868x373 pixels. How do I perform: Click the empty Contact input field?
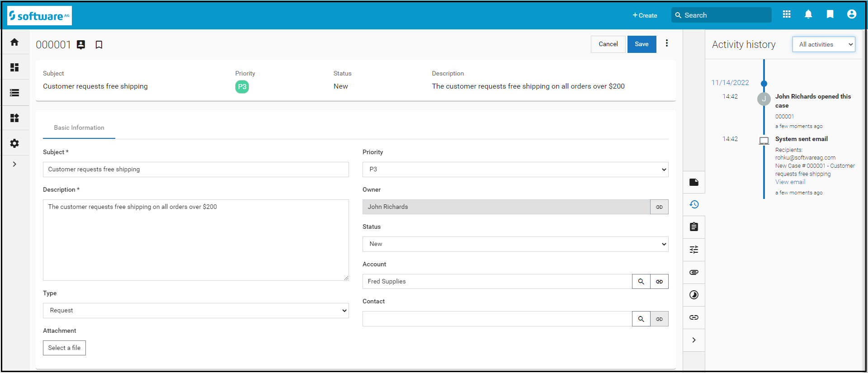tap(497, 319)
